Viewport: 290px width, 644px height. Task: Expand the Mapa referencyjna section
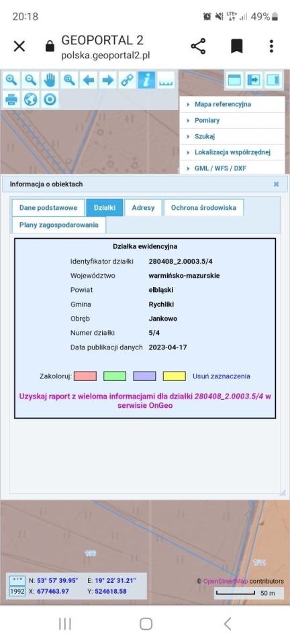point(232,105)
